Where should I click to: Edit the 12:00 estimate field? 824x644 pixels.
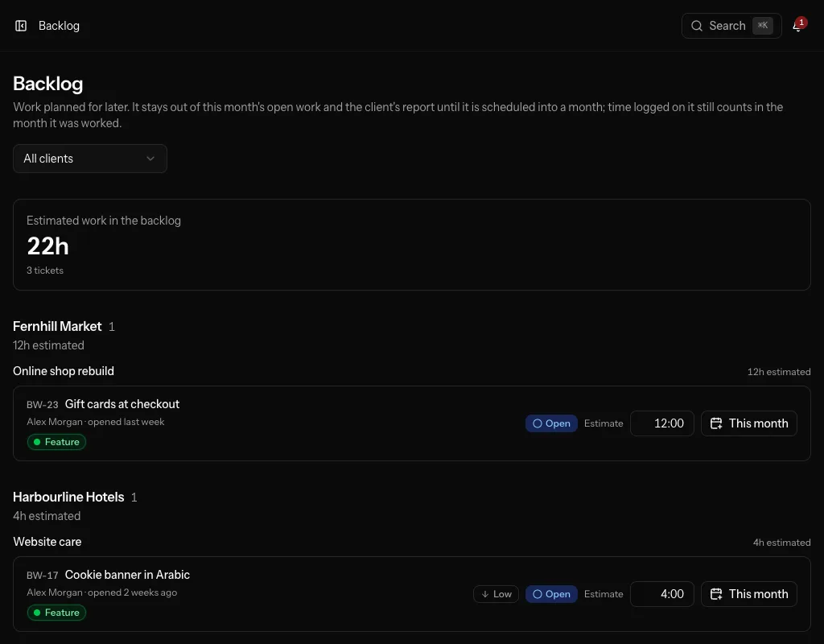[662, 423]
